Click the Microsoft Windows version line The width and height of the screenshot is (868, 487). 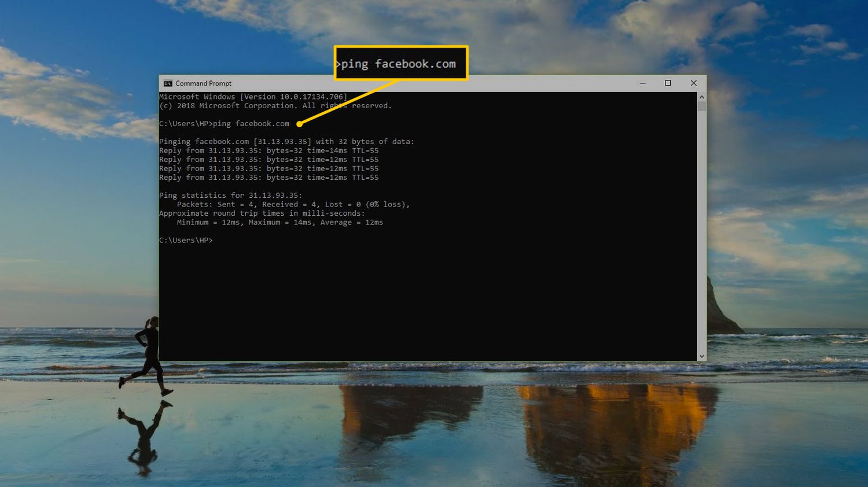coord(253,97)
